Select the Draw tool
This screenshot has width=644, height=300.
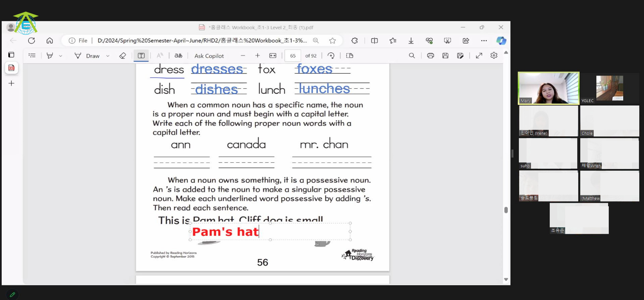87,56
